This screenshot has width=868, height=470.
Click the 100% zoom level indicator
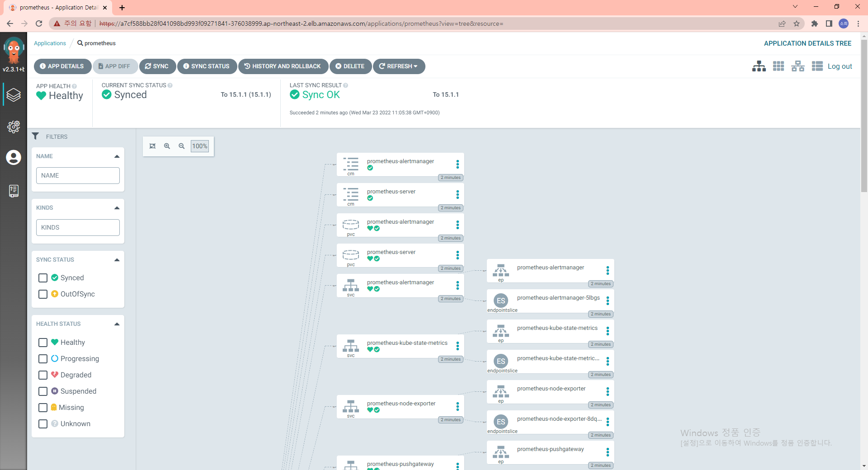200,146
